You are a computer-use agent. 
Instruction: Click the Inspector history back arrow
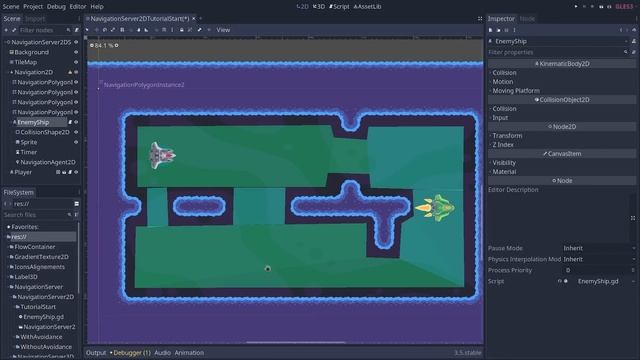tap(621, 30)
